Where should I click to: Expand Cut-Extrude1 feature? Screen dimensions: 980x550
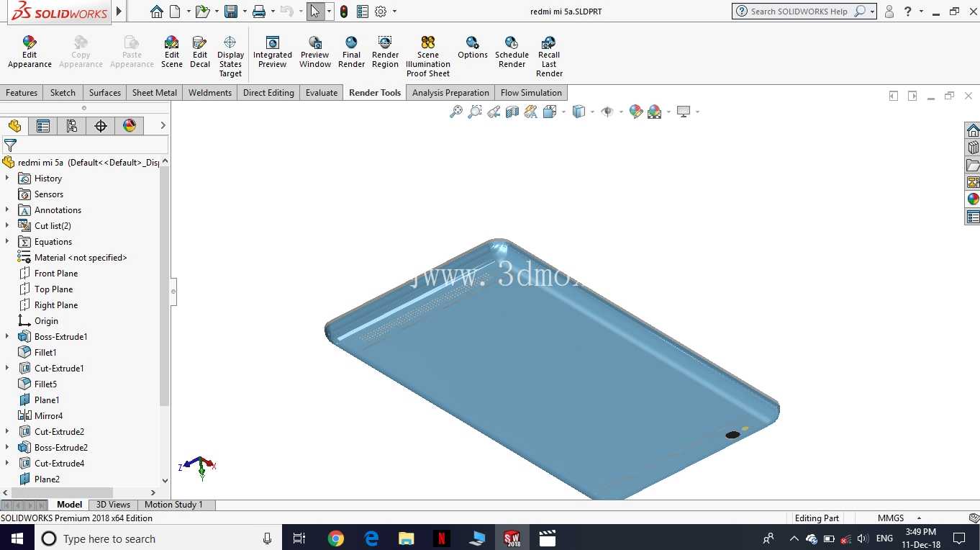(7, 368)
